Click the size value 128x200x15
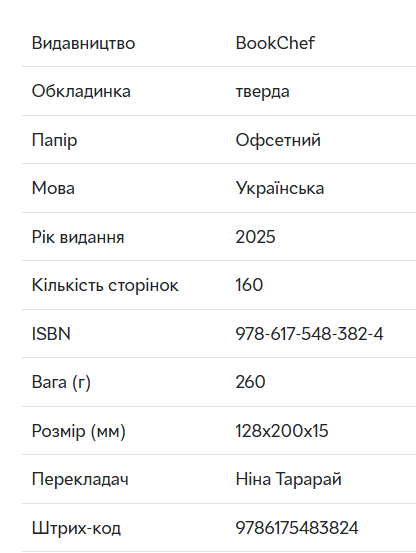 (282, 431)
